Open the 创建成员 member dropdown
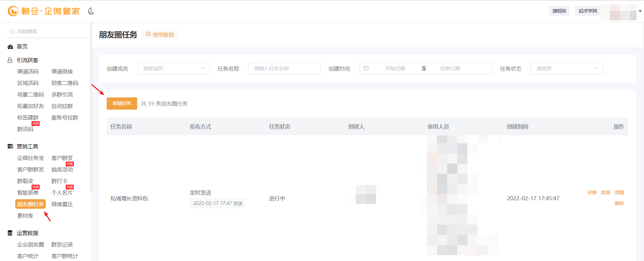Image resolution: width=644 pixels, height=261 pixels. (x=173, y=69)
